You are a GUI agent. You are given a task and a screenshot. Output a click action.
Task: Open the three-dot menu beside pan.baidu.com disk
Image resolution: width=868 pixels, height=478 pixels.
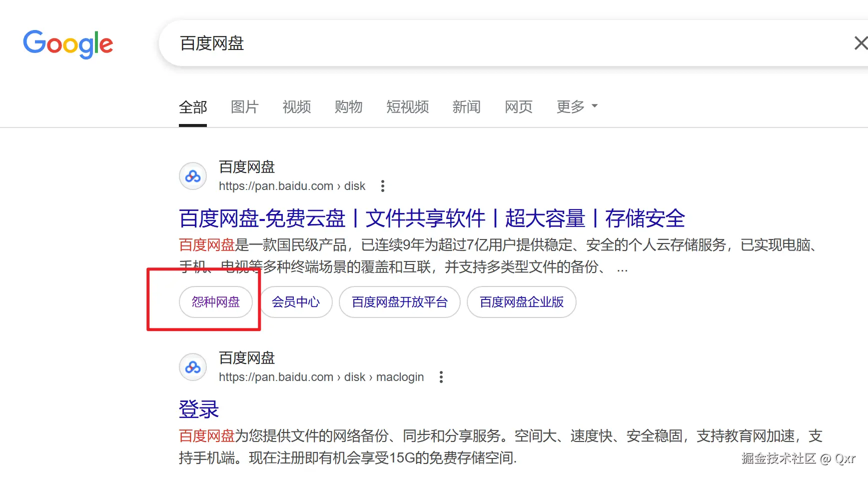tap(382, 185)
